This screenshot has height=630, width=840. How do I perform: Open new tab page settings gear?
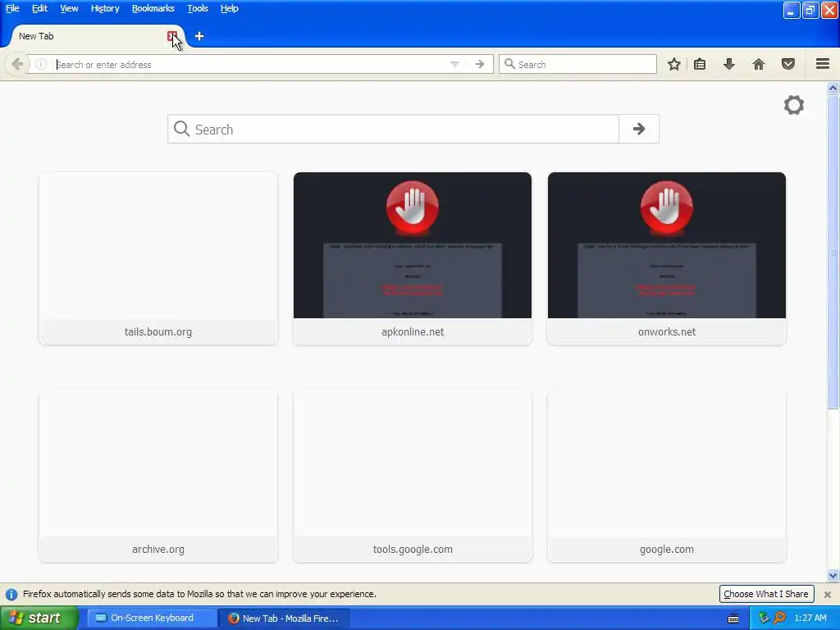coord(794,105)
